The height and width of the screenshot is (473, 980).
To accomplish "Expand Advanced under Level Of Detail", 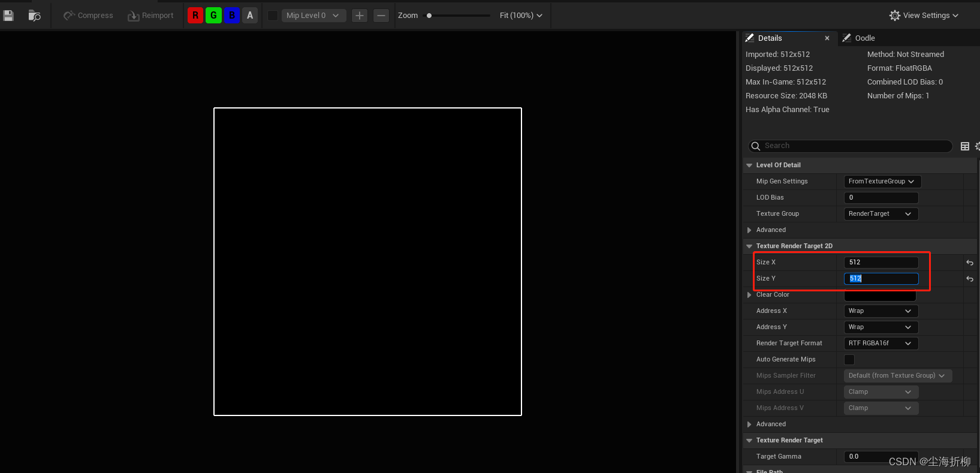I will [749, 230].
